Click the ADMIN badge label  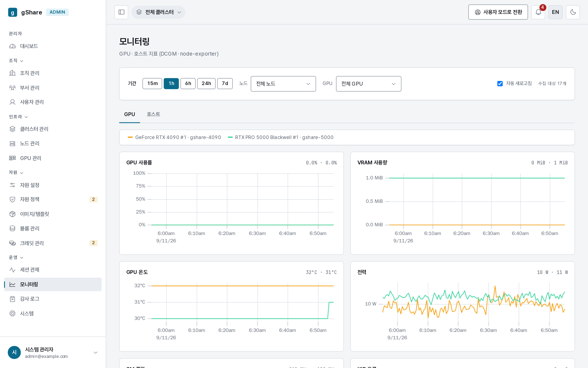pyautogui.click(x=57, y=12)
